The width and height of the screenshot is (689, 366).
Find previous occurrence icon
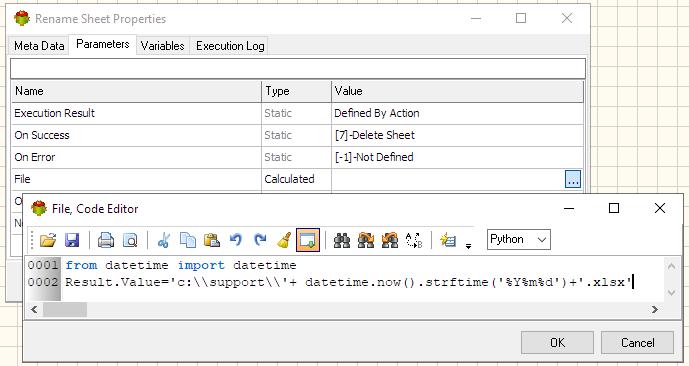click(x=390, y=240)
